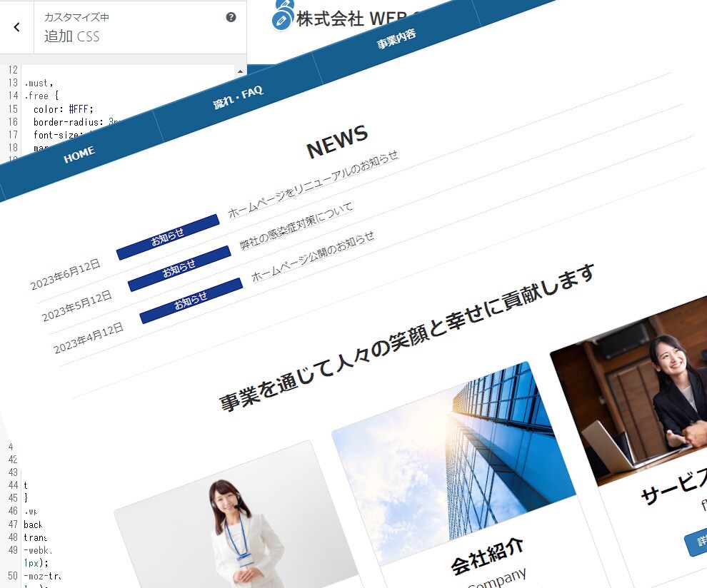Open the 事業内容 navigation item
Screen dimensions: 707x588
click(396, 39)
